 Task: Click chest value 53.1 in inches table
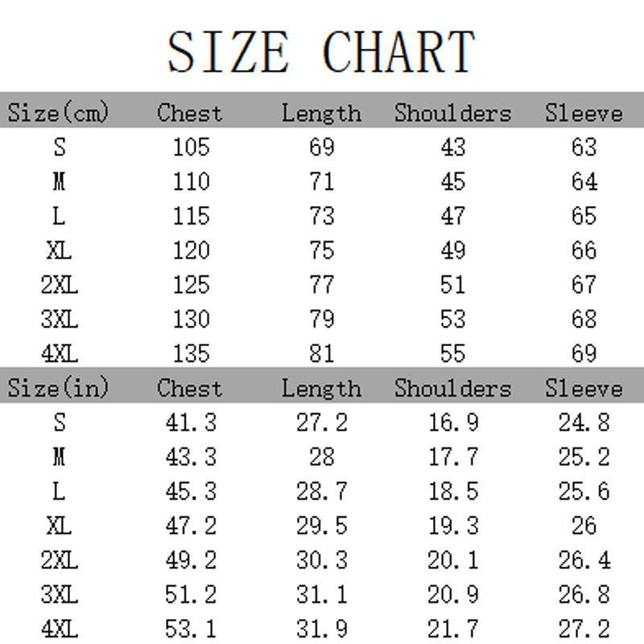click(191, 628)
